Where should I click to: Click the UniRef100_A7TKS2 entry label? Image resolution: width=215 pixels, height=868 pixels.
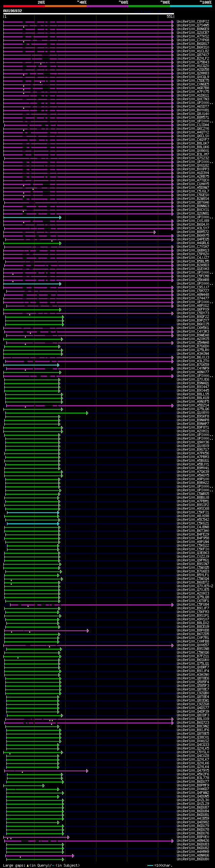193,37
